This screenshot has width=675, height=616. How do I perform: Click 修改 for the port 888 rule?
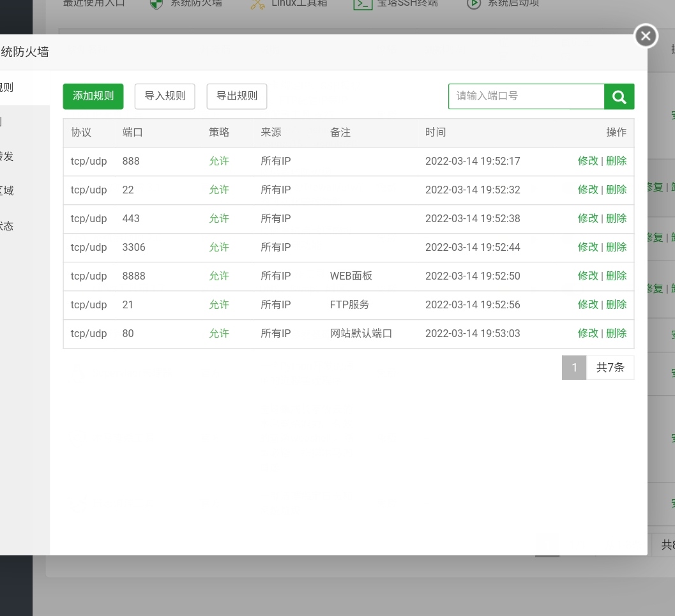[x=588, y=161]
